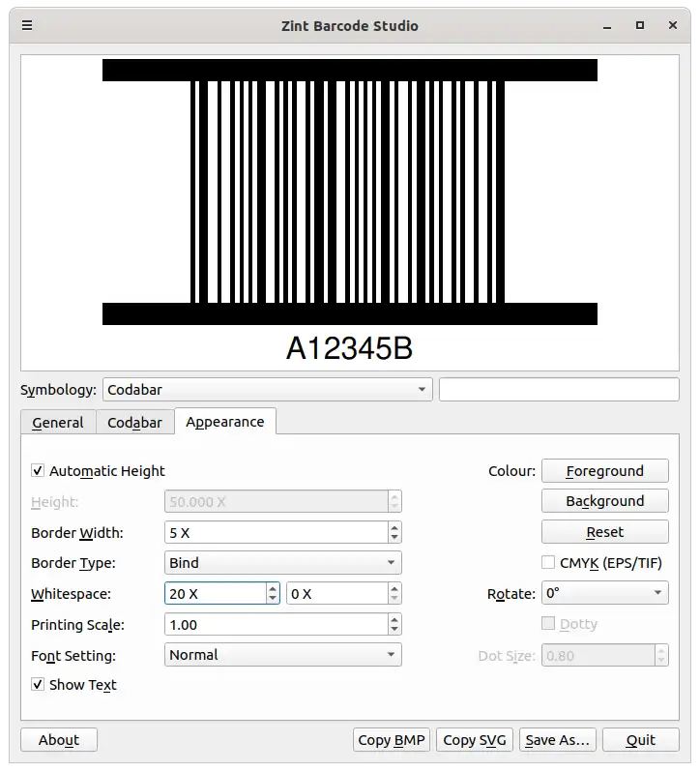Screen dimensions: 700x772
Task: Expand the Border Type dropdown set to Bind
Action: pos(283,562)
